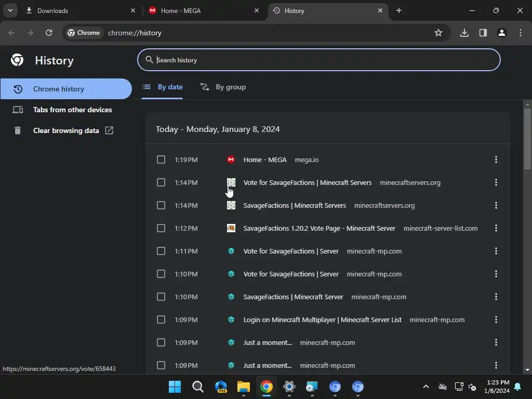This screenshot has width=532, height=399.
Task: Open SavageFactions 1.20.2 Vote Page link
Action: point(320,228)
